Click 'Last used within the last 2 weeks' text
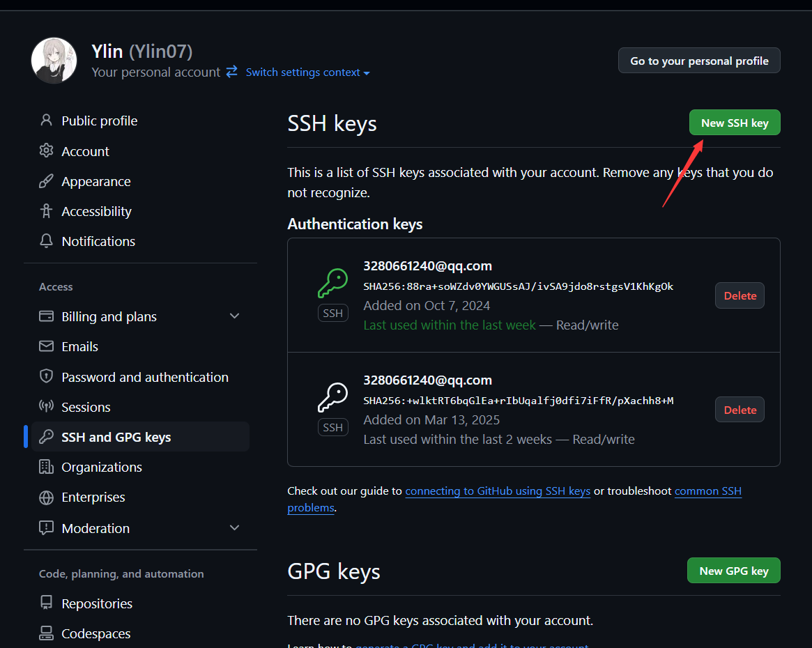812x648 pixels. 458,440
